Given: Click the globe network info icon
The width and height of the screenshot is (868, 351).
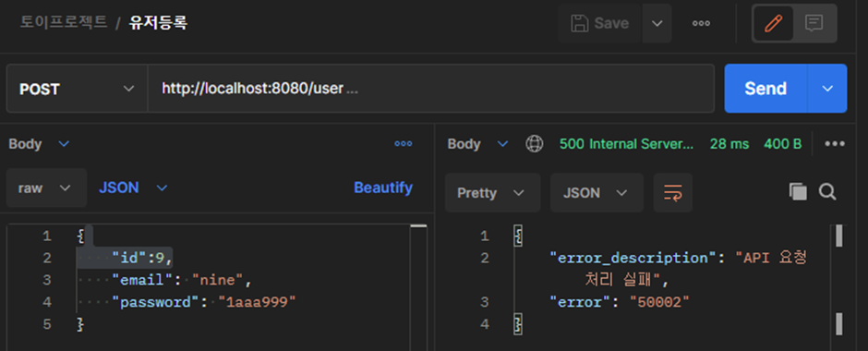Looking at the screenshot, I should [x=535, y=144].
